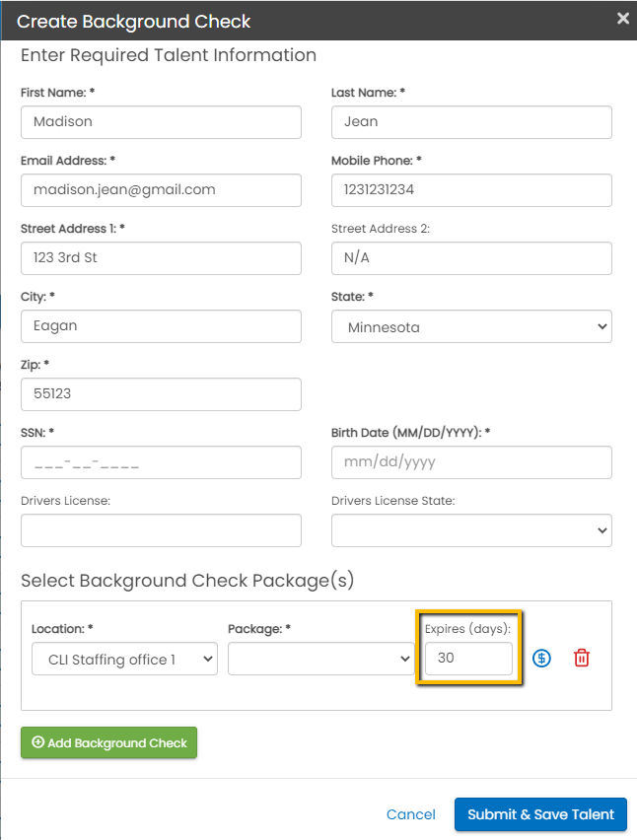The width and height of the screenshot is (637, 840).
Task: Select the Street Address 2 field
Action: tap(471, 258)
